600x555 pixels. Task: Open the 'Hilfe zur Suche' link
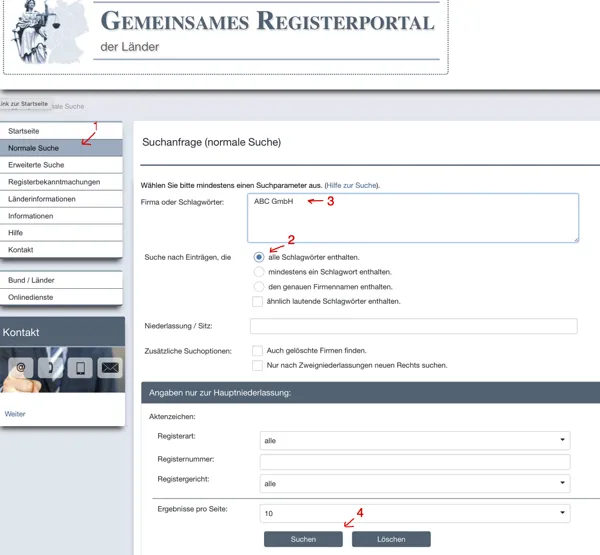coord(352,186)
